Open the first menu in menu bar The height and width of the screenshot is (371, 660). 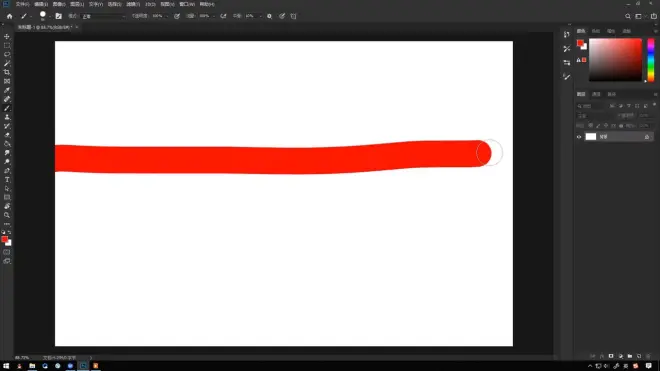pos(22,4)
